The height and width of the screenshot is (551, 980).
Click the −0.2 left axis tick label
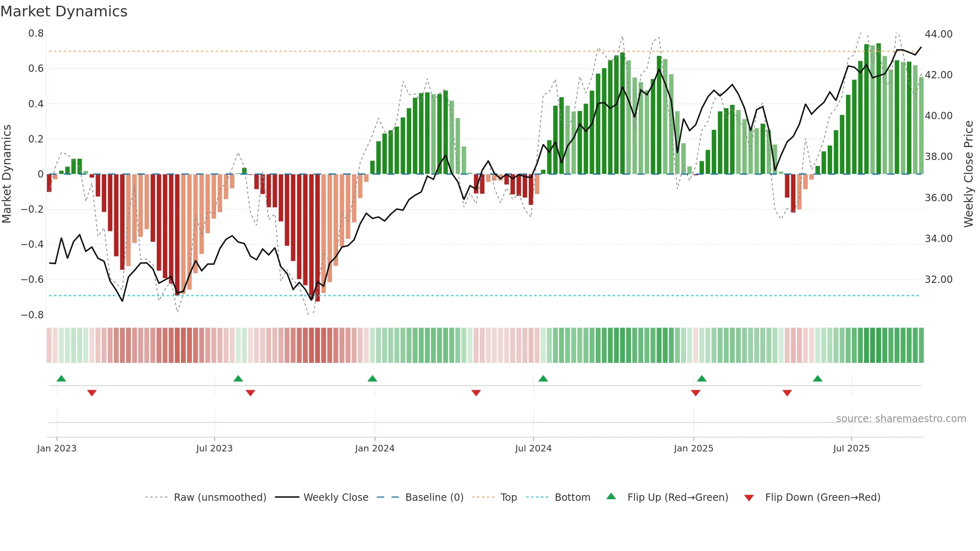tap(32, 209)
